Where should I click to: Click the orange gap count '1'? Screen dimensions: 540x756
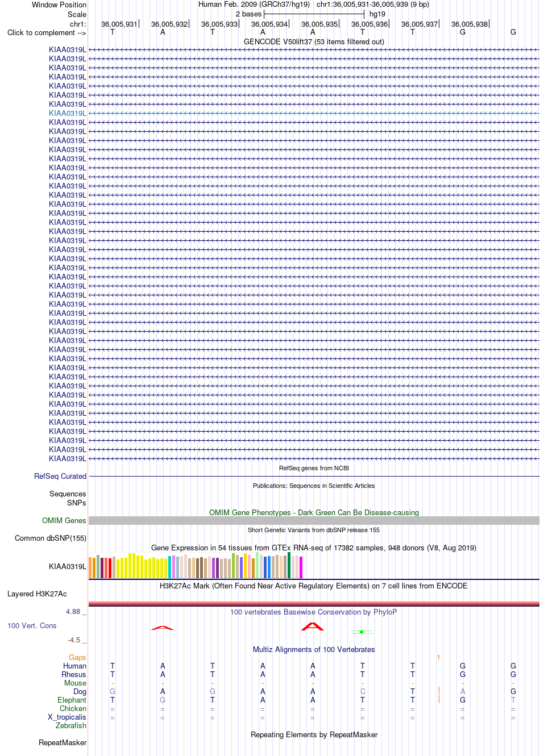point(438,657)
